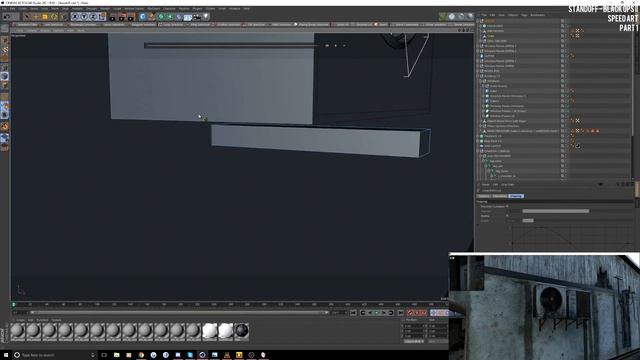
Task: Toggle the Z axis lock
Action: 93,17
